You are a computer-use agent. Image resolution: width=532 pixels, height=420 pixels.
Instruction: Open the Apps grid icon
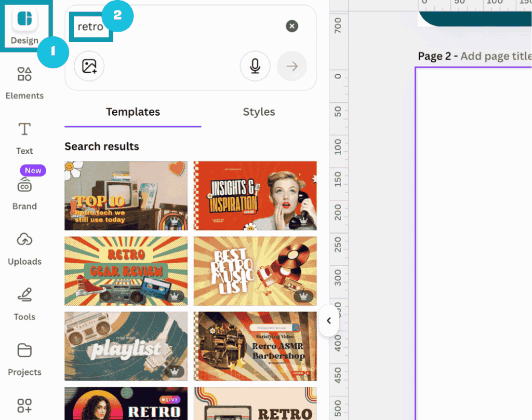click(x=24, y=406)
